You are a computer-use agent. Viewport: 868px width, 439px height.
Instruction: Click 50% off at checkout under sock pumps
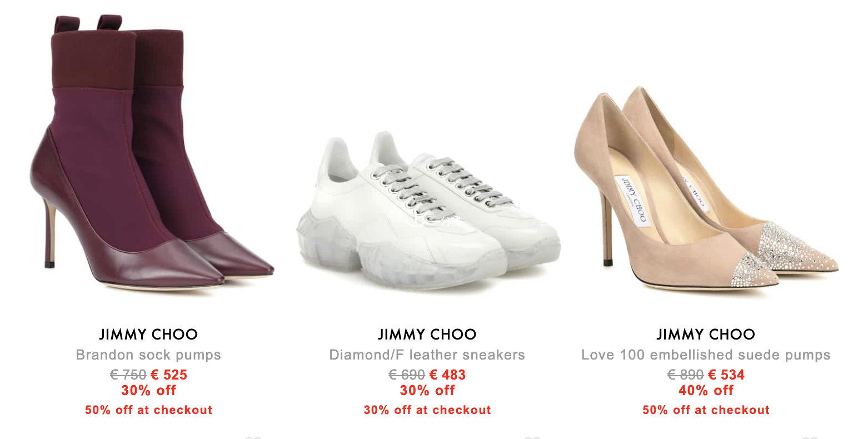click(x=148, y=410)
